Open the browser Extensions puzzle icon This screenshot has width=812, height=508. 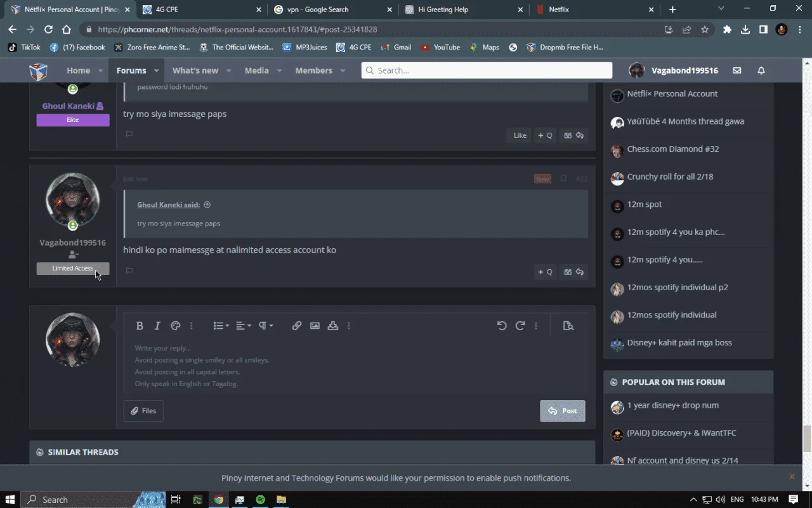pyautogui.click(x=727, y=29)
